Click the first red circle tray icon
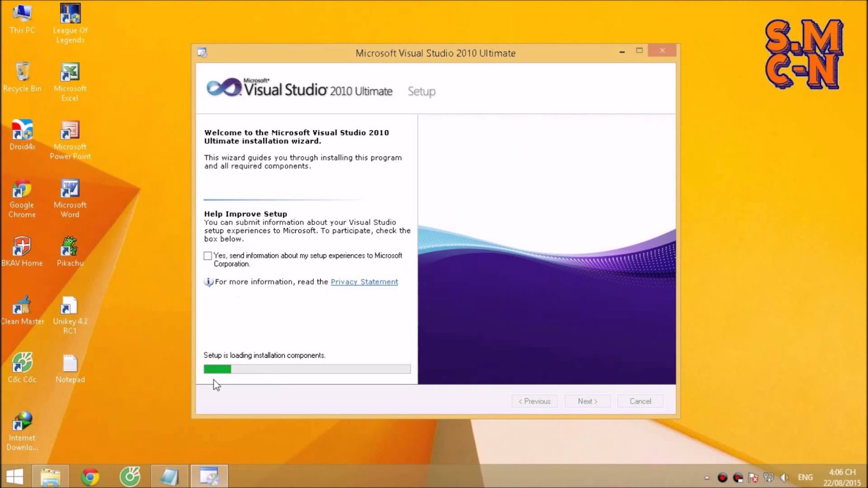Screen dimensions: 868x488 click(x=722, y=478)
